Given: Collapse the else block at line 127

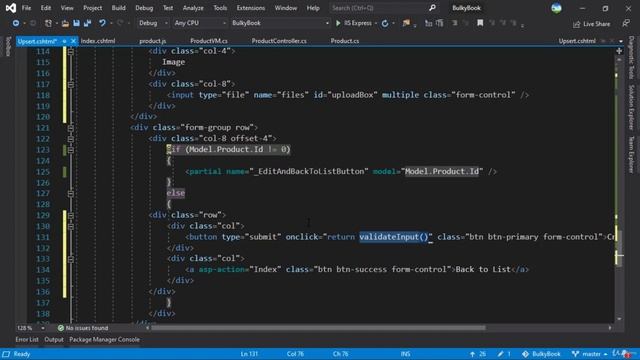Looking at the screenshot, I should (71, 193).
